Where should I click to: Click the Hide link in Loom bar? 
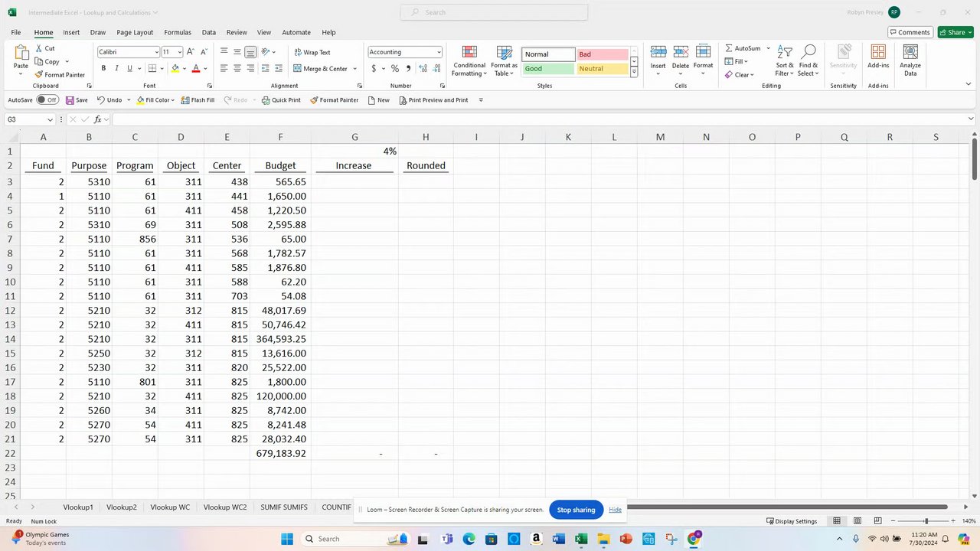click(615, 510)
